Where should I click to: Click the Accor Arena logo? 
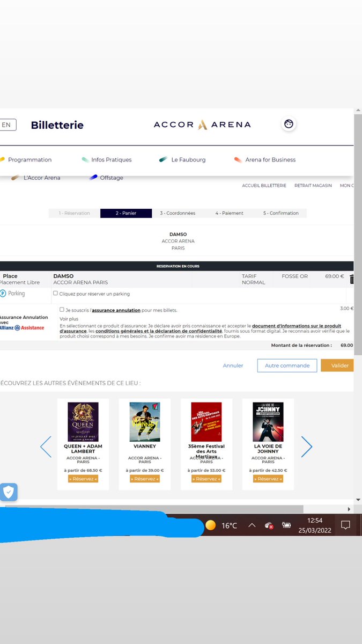point(202,125)
